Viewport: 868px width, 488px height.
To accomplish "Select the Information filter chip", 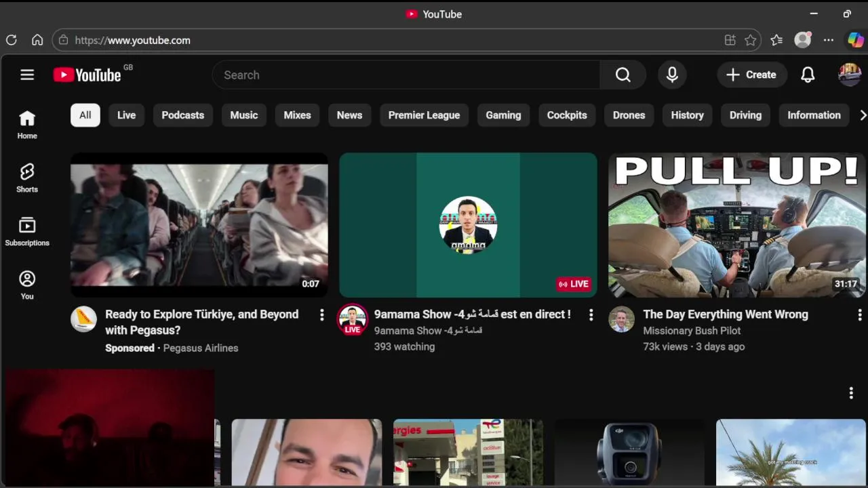I will tap(814, 115).
